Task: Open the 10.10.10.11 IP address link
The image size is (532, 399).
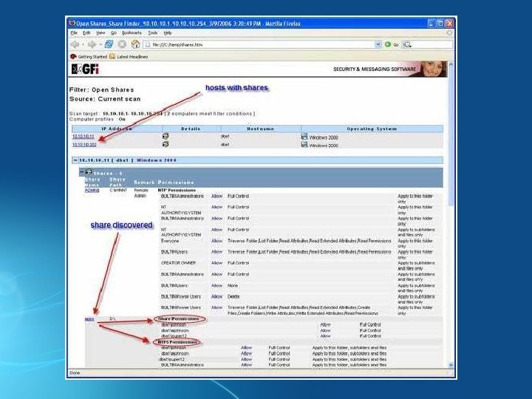Action: [x=83, y=137]
